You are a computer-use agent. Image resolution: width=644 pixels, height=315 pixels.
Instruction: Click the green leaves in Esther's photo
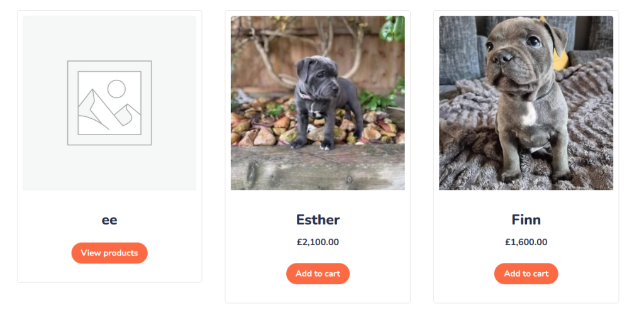(377, 99)
